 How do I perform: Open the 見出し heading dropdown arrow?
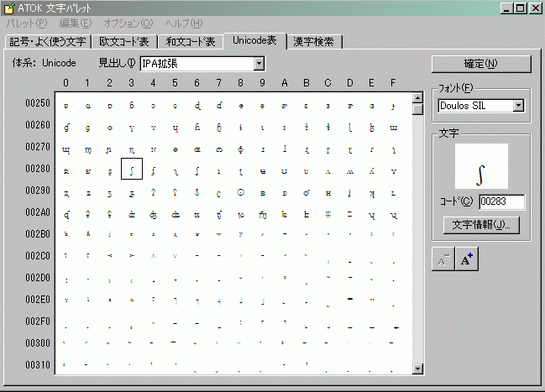click(x=259, y=64)
